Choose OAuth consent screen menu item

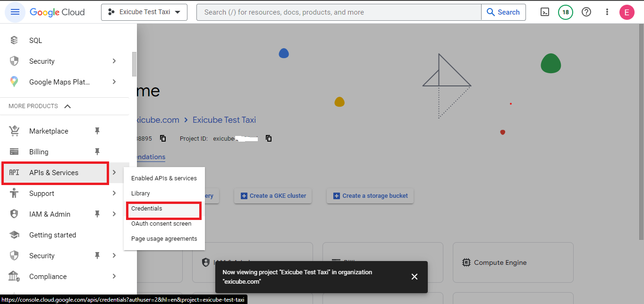(x=161, y=224)
